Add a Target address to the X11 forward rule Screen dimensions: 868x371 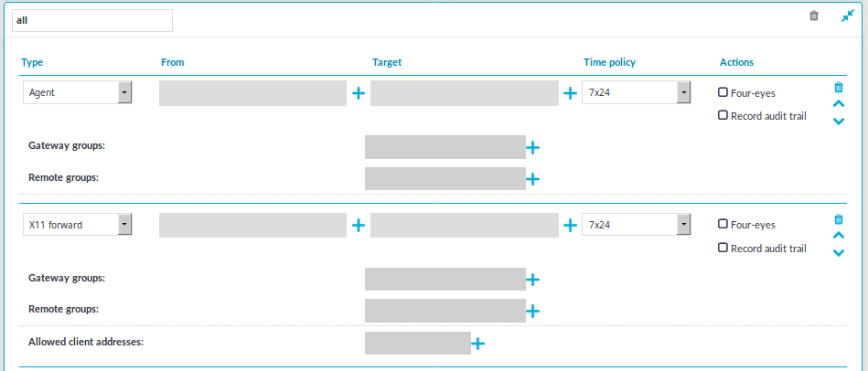click(570, 225)
